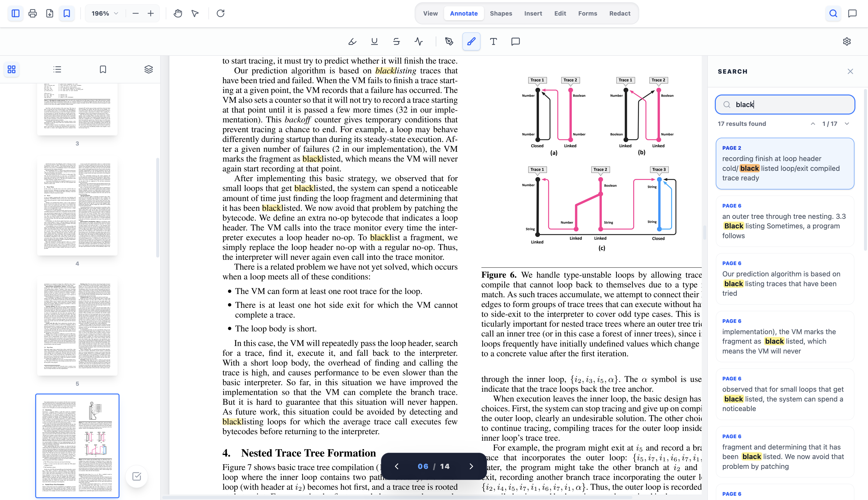Go to next search result chevron
The width and height of the screenshot is (868, 500).
[847, 124]
